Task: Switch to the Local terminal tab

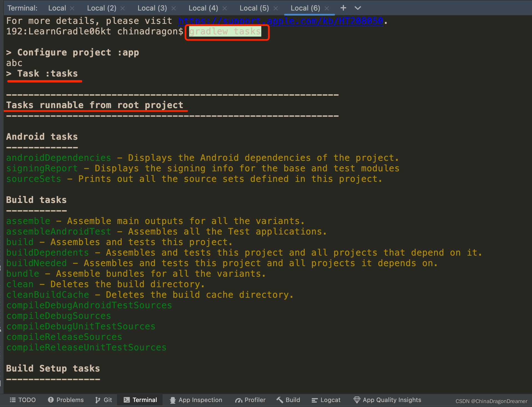Action: pyautogui.click(x=57, y=8)
